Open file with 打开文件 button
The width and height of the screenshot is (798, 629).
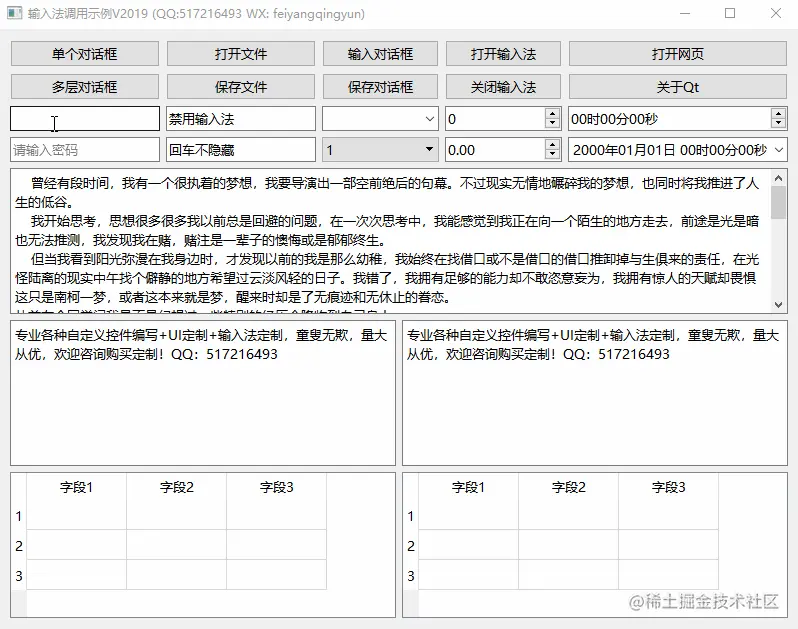coord(241,54)
